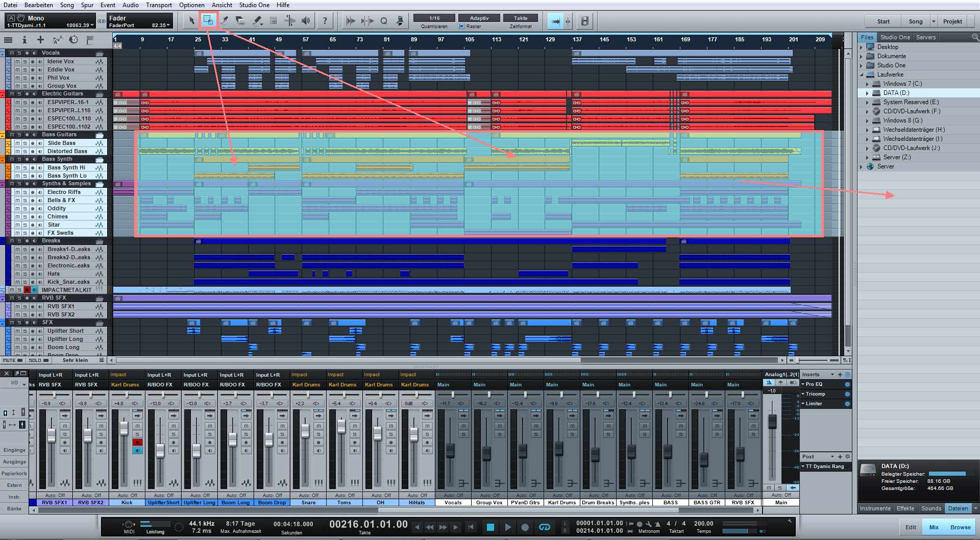Expand the DATA (D:) drive node
Screen dimensions: 980x540
point(867,93)
